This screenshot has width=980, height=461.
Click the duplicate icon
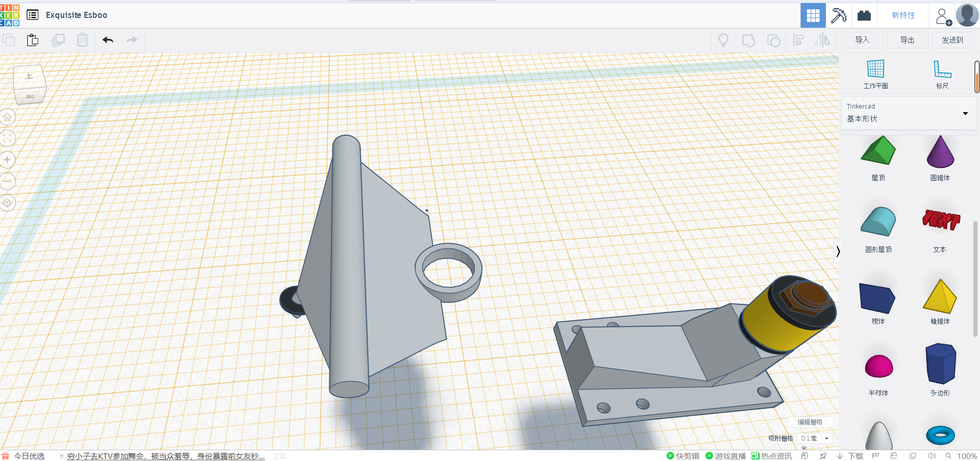click(58, 40)
